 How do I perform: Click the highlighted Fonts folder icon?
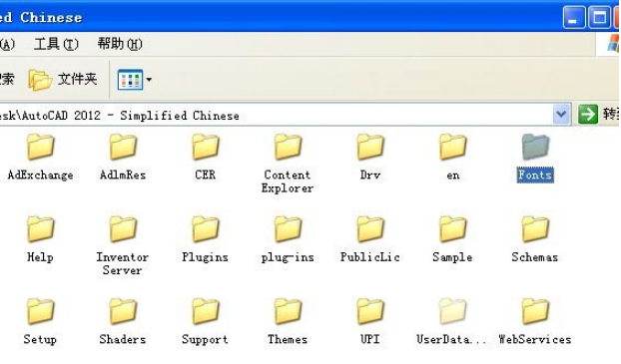[535, 147]
